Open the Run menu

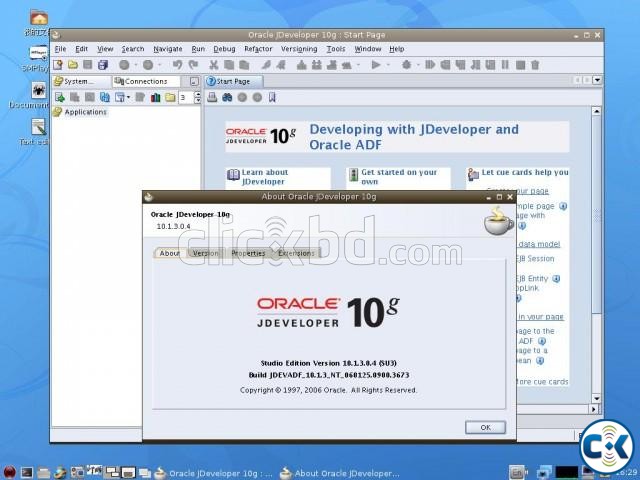(198, 49)
